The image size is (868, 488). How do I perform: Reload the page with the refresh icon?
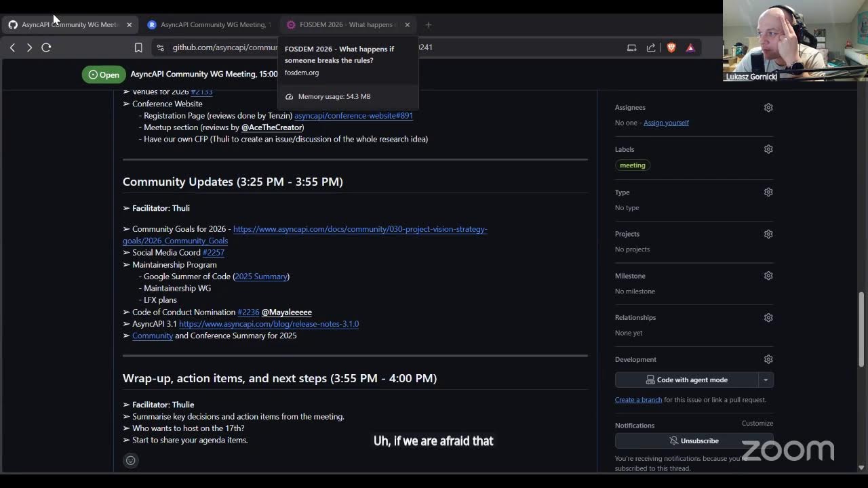point(46,47)
